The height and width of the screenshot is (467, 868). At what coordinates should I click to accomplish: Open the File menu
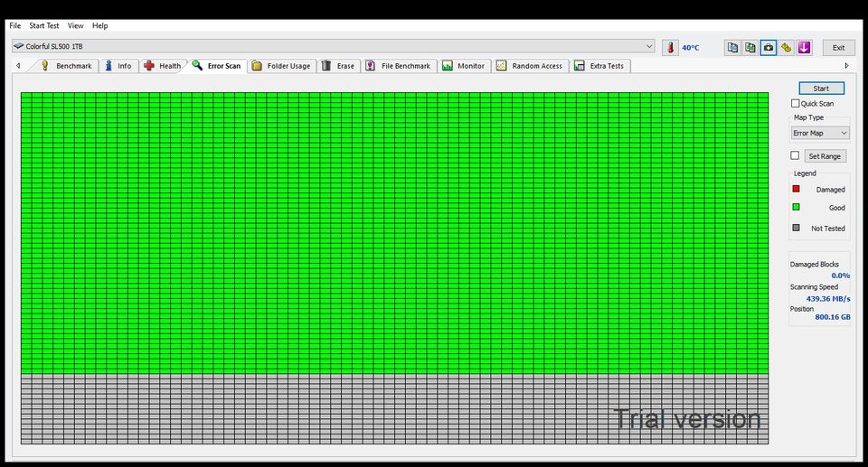click(15, 25)
